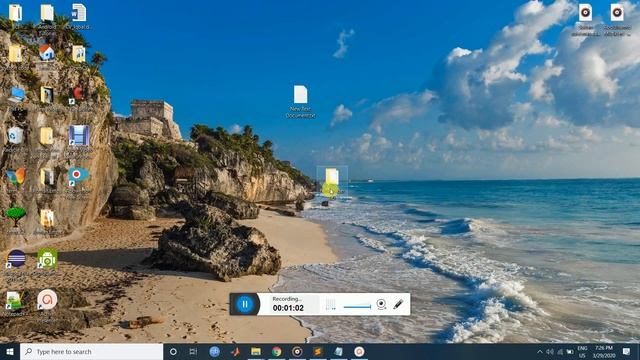Image resolution: width=640 pixels, height=360 pixels.
Task: Show hidden system tray icons
Action: [540, 351]
